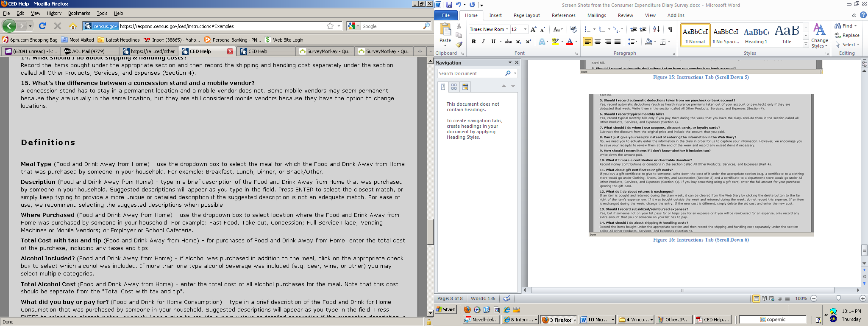Toggle show/hide paragraph marks
Image resolution: width=868 pixels, height=326 pixels.
(670, 29)
